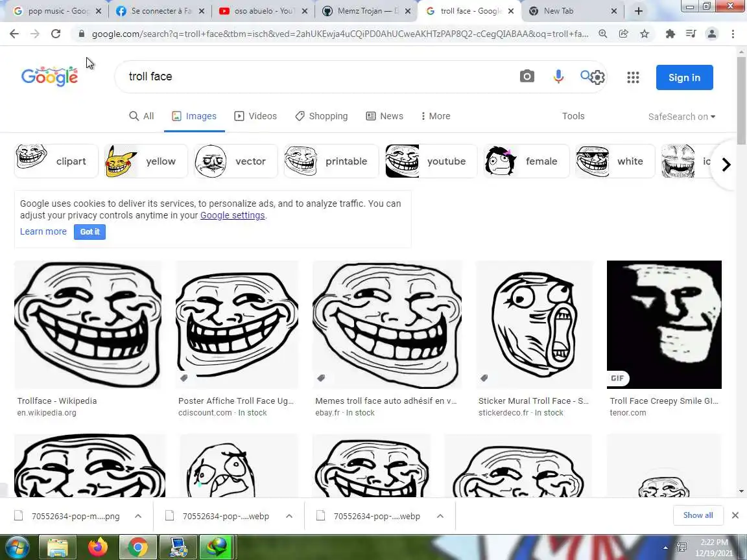Open the Google apps grid icon

pyautogui.click(x=633, y=77)
